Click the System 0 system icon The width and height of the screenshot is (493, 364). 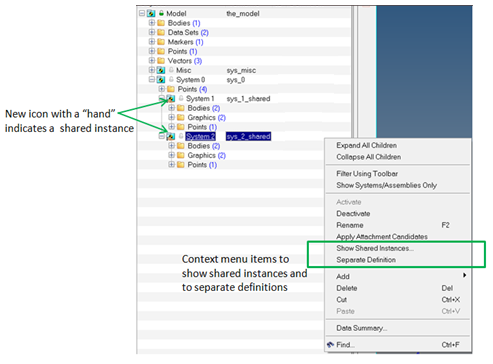pos(161,80)
